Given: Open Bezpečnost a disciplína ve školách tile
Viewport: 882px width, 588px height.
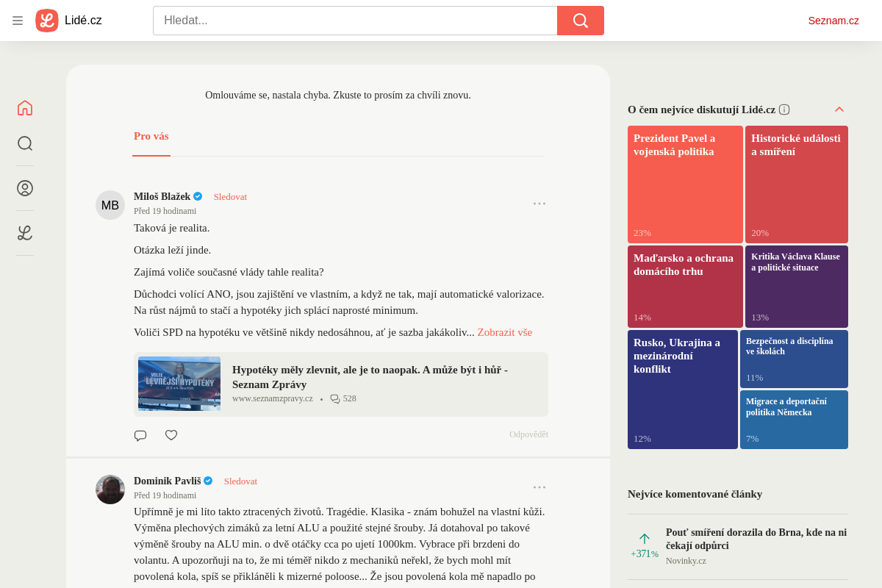Looking at the screenshot, I should pos(794,359).
